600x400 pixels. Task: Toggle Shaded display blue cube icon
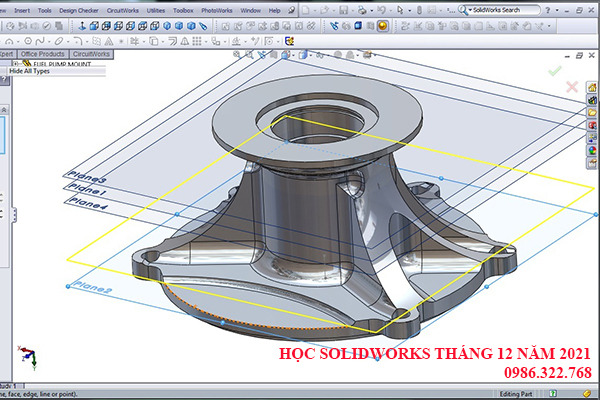[358, 26]
